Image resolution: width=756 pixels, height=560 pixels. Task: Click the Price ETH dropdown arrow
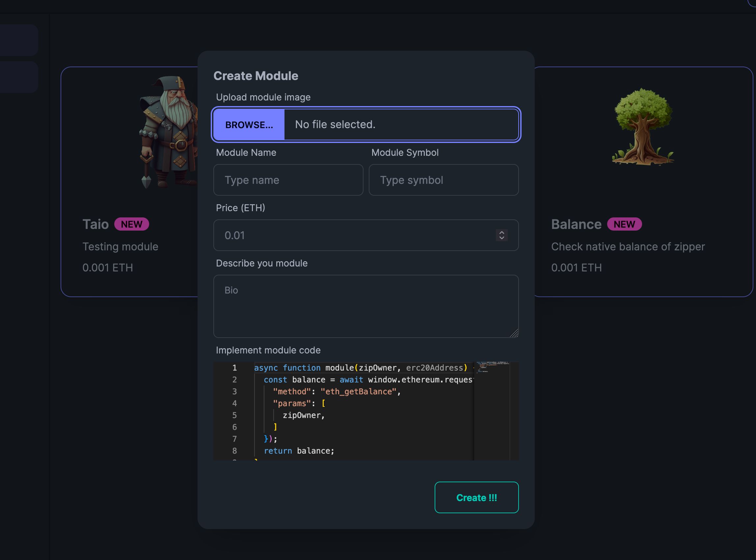point(502,235)
